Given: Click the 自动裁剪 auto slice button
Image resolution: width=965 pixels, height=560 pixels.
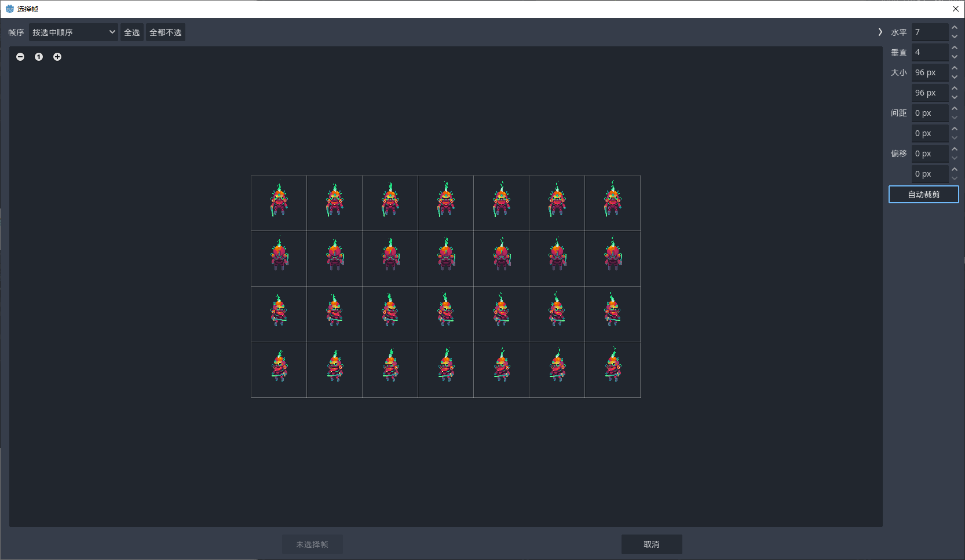Looking at the screenshot, I should point(924,195).
